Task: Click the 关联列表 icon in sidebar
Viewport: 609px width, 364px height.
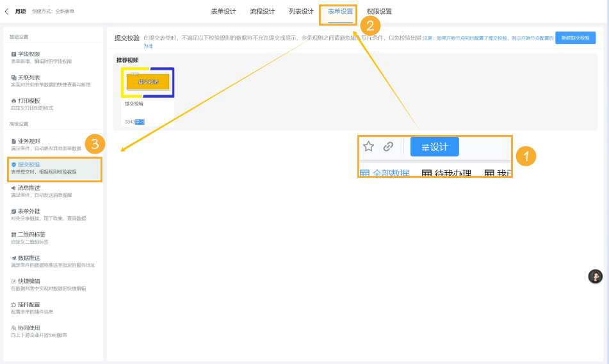Action: tap(13, 77)
